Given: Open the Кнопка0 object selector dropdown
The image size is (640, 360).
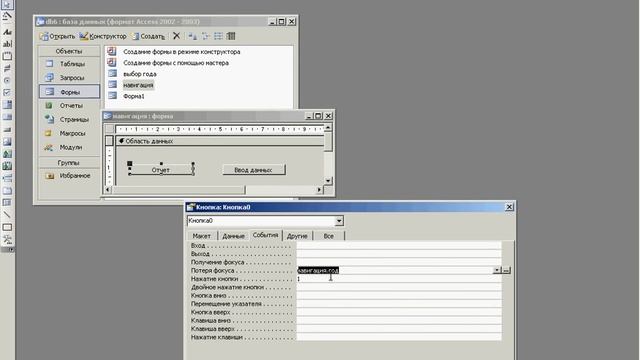Looking at the screenshot, I should click(x=339, y=221).
